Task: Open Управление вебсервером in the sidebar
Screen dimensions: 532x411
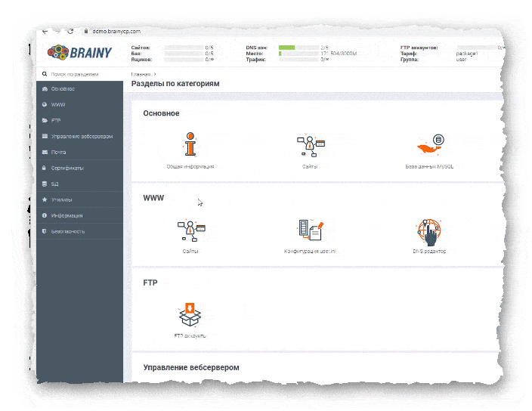Action: (x=80, y=136)
